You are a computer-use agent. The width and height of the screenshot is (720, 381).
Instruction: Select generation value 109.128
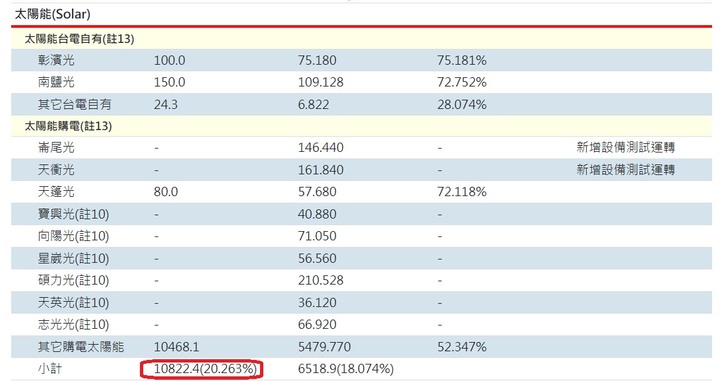pos(321,82)
